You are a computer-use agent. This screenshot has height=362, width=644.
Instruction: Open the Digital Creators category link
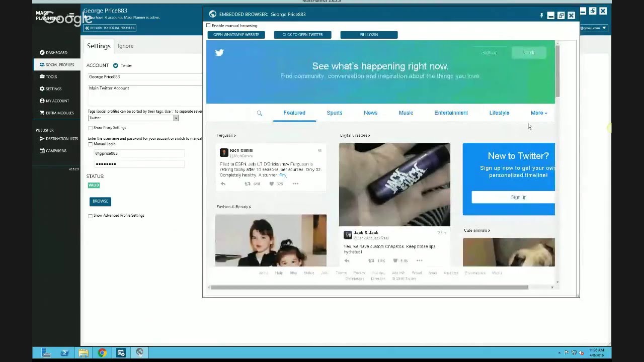click(355, 135)
